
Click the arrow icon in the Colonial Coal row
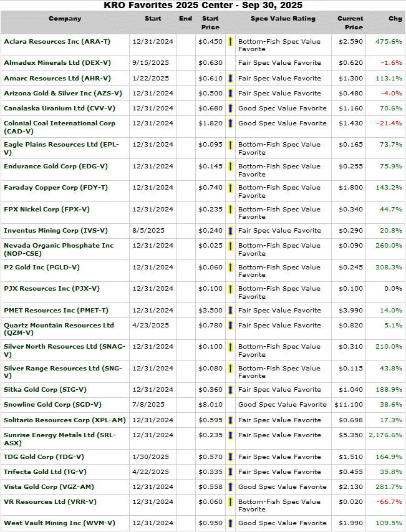click(230, 123)
